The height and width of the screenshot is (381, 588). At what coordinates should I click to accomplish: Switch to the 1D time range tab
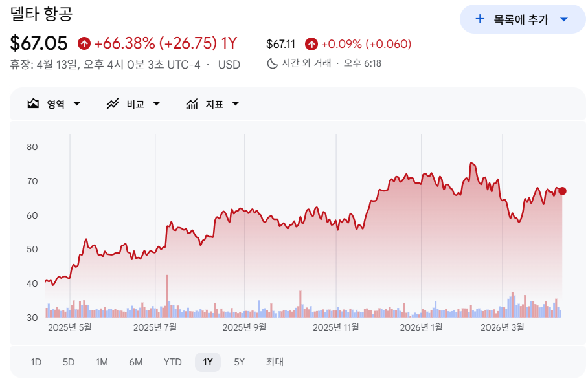pos(37,362)
